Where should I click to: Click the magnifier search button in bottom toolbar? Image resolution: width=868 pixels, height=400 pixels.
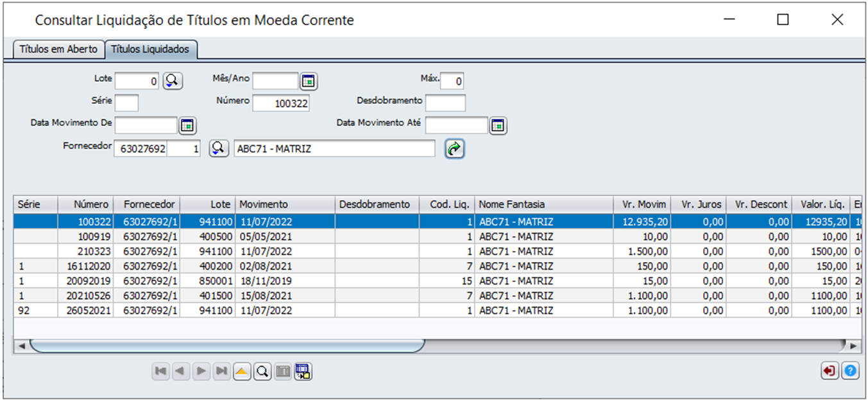[x=262, y=371]
